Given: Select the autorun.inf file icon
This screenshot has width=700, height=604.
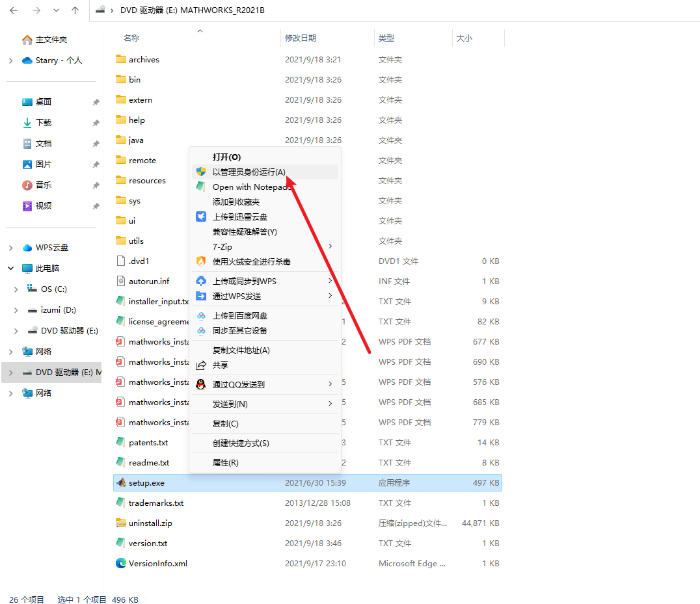Looking at the screenshot, I should tap(120, 281).
